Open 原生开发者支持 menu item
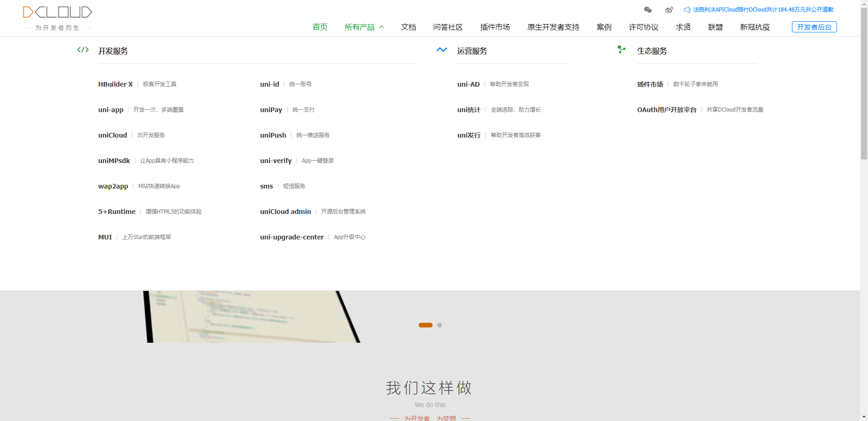Image resolution: width=868 pixels, height=421 pixels. [553, 27]
